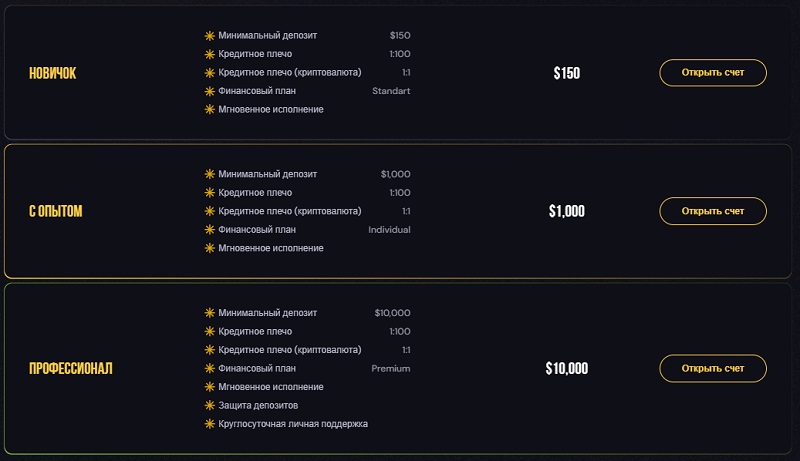
Task: Click the $1,000 large price label
Action: tap(567, 211)
